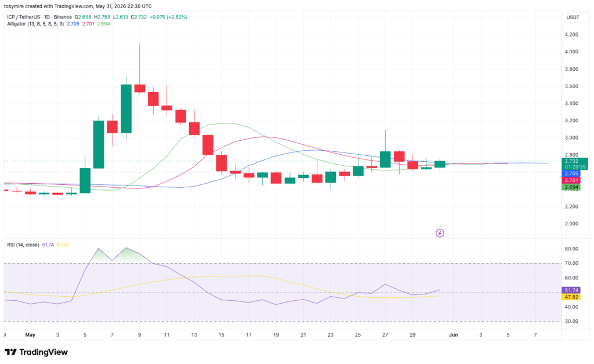The width and height of the screenshot is (594, 364).
Task: Click the TradingView logo icon
Action: 10,352
